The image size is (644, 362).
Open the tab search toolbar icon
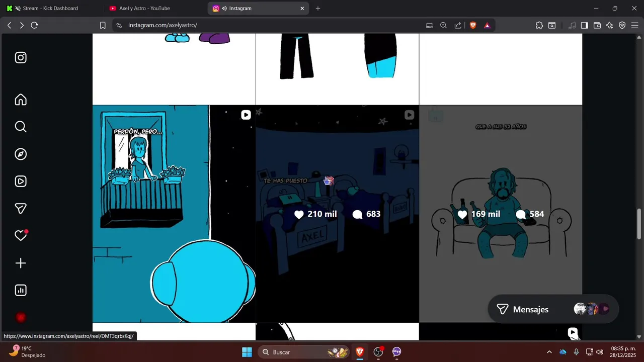point(552,25)
